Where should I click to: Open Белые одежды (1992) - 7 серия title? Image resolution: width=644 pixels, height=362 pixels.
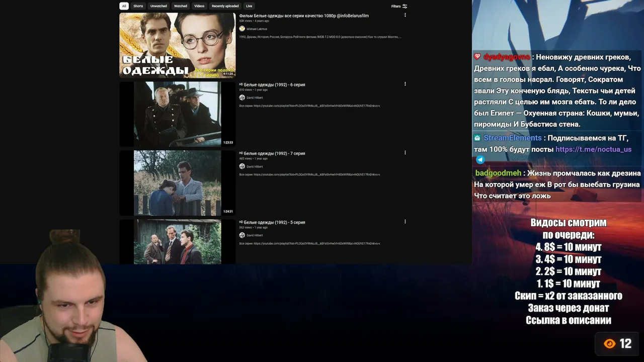(x=275, y=153)
